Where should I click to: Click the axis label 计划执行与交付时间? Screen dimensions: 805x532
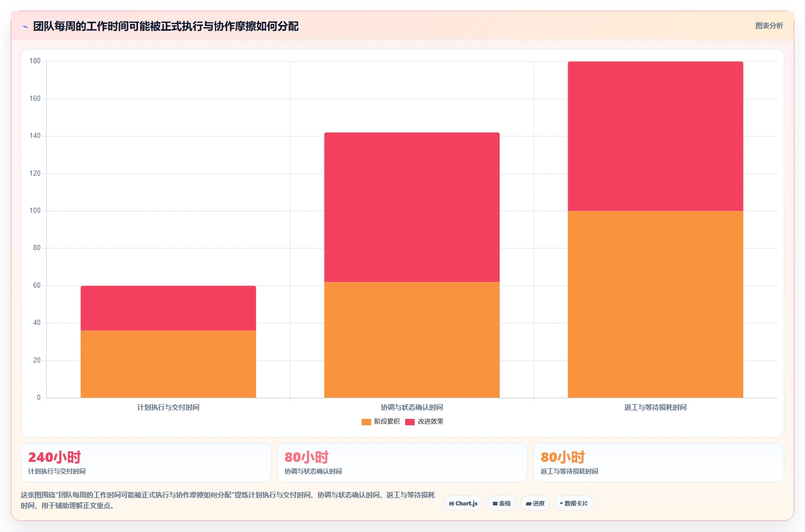pyautogui.click(x=168, y=407)
